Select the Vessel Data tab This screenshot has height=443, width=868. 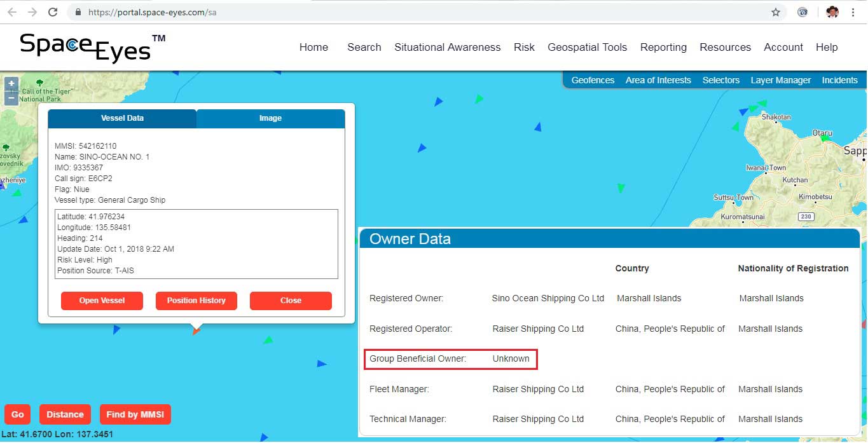(x=122, y=118)
